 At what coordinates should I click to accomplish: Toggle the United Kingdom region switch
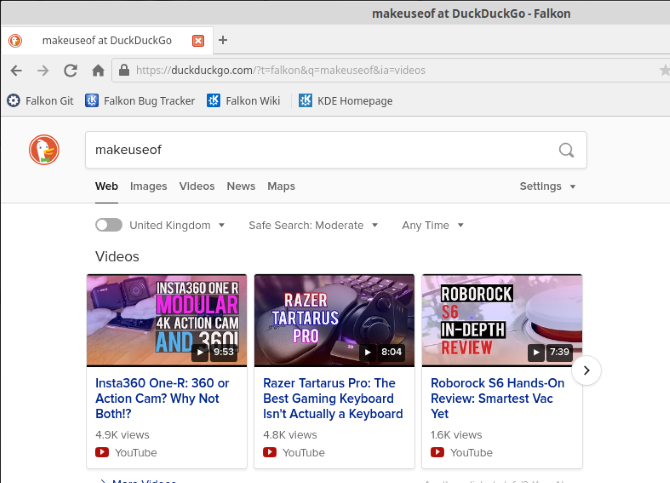[109, 225]
